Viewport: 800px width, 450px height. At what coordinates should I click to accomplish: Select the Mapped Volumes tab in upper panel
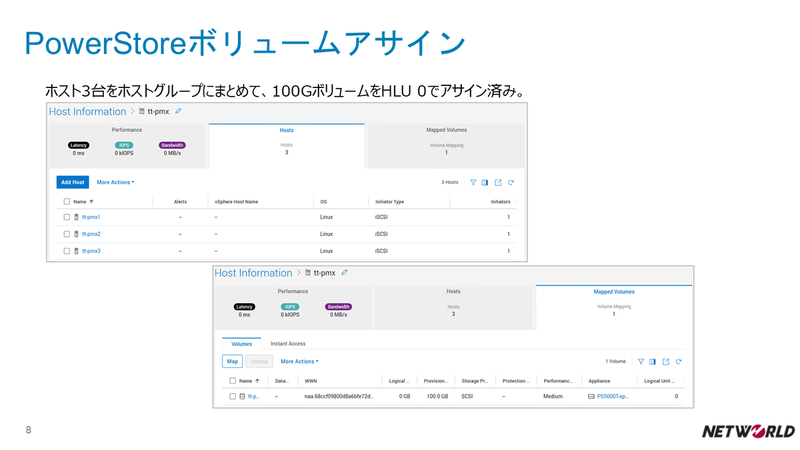click(446, 145)
